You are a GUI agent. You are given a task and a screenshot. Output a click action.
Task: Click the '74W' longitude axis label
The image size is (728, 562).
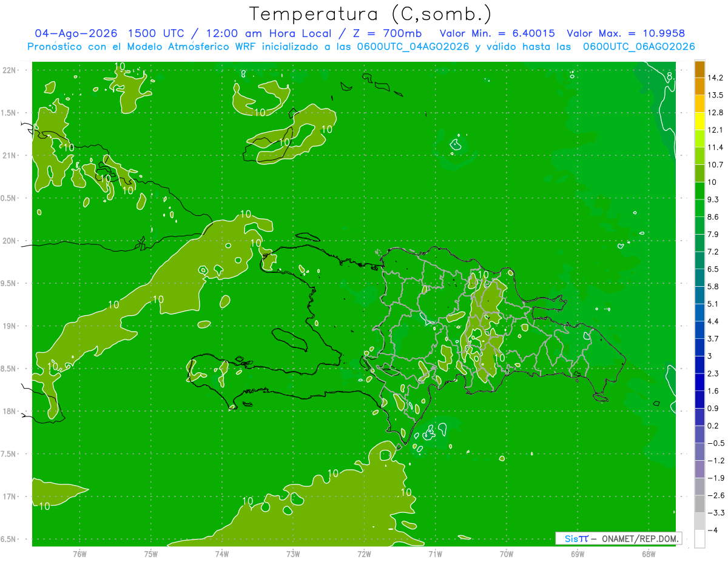point(222,554)
